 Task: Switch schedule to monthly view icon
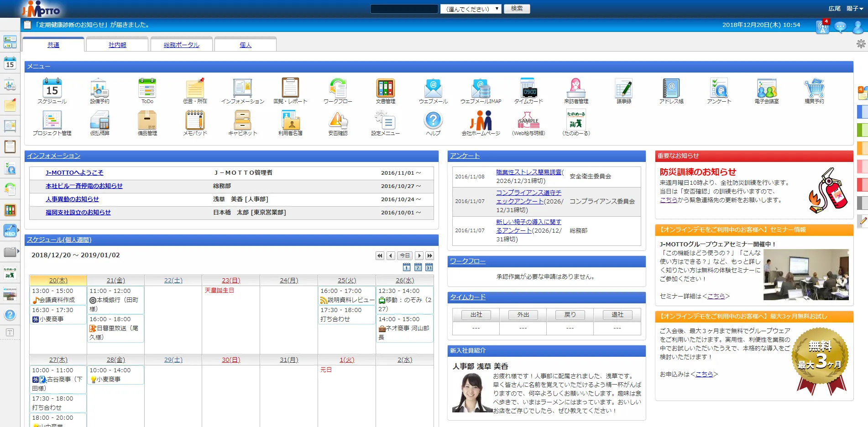[429, 267]
